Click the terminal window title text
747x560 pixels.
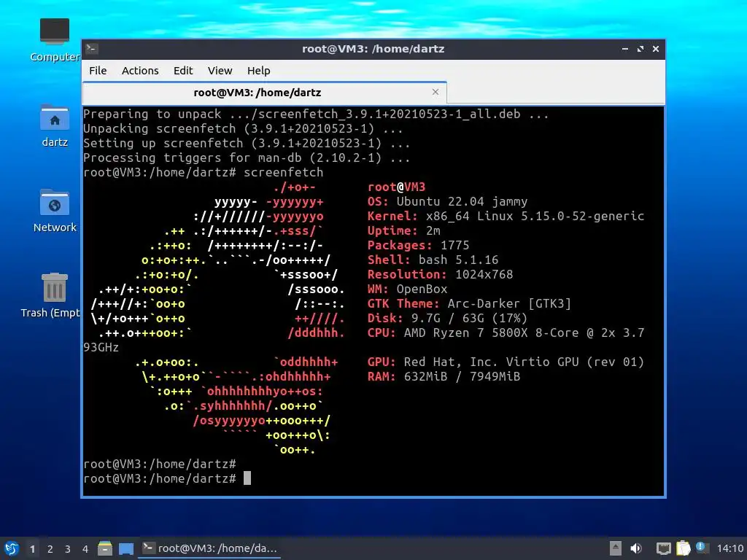click(373, 49)
